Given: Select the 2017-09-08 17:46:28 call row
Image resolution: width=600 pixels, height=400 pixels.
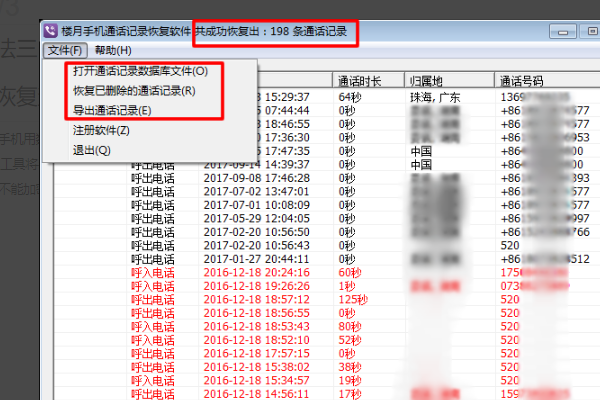Looking at the screenshot, I should click(327, 178).
